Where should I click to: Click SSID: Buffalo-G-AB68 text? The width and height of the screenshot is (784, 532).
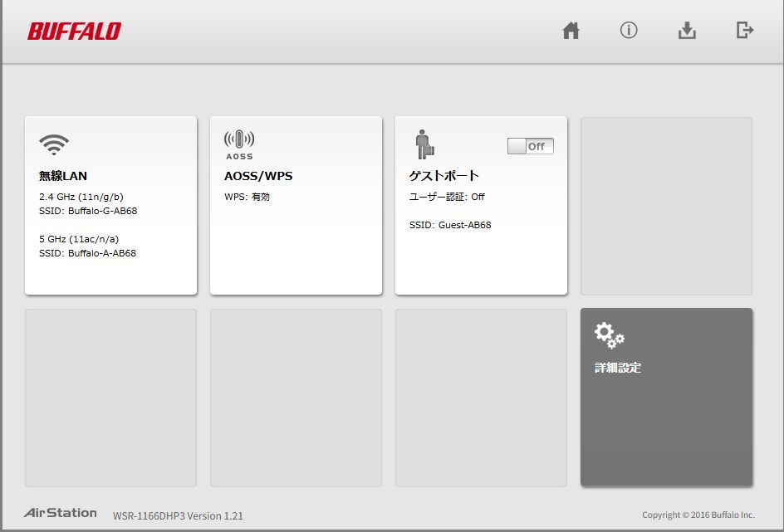[88, 211]
